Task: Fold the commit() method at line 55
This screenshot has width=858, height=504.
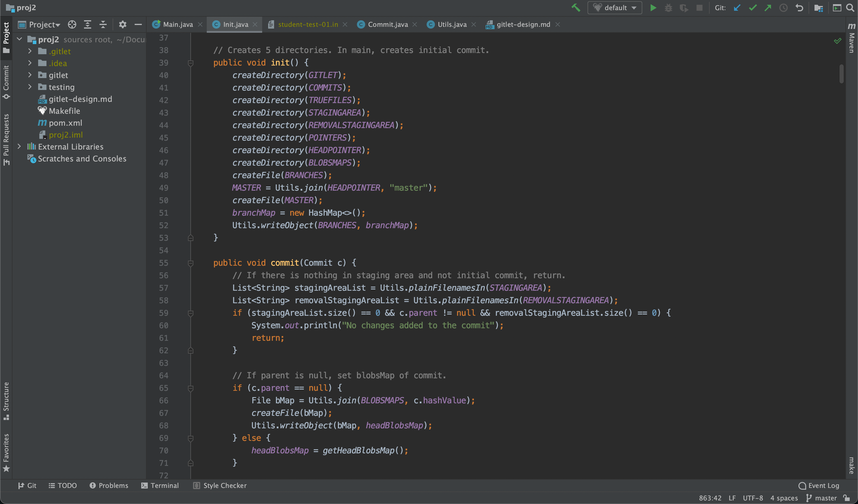Action: pos(191,263)
